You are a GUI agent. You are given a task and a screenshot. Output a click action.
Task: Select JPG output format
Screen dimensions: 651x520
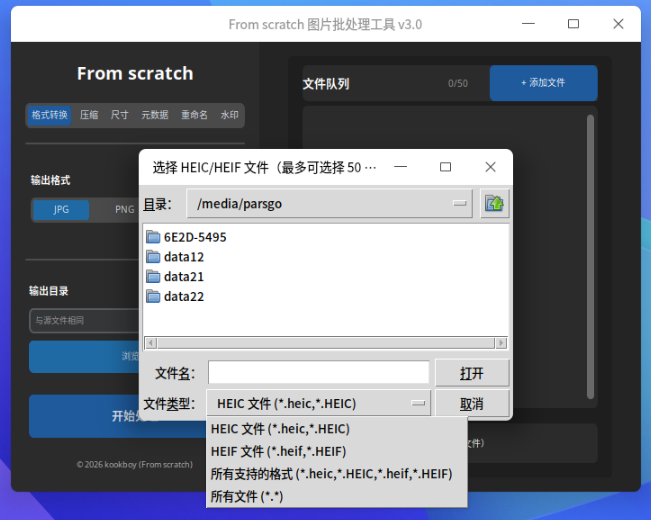click(61, 210)
